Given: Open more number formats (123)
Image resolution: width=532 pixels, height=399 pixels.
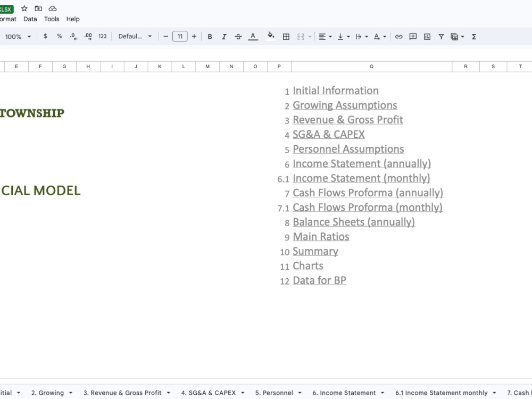Looking at the screenshot, I should (103, 36).
